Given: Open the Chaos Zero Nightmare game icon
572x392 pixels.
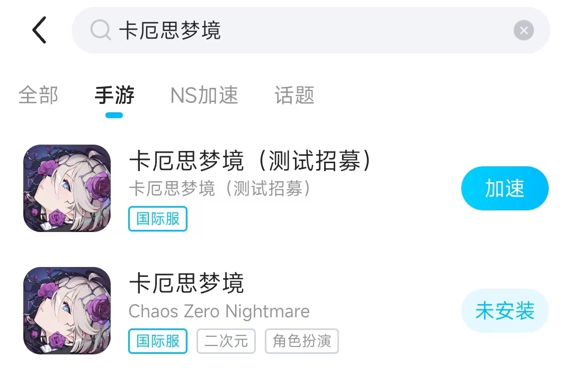Looking at the screenshot, I should (x=67, y=310).
